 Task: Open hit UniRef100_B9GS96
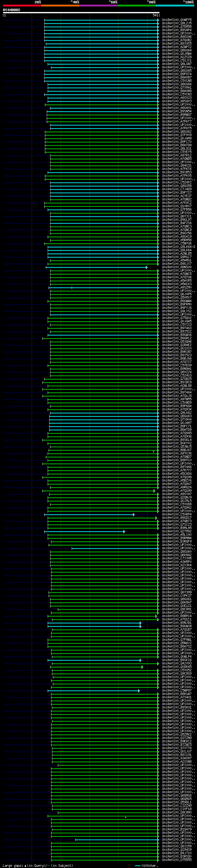click(x=177, y=37)
